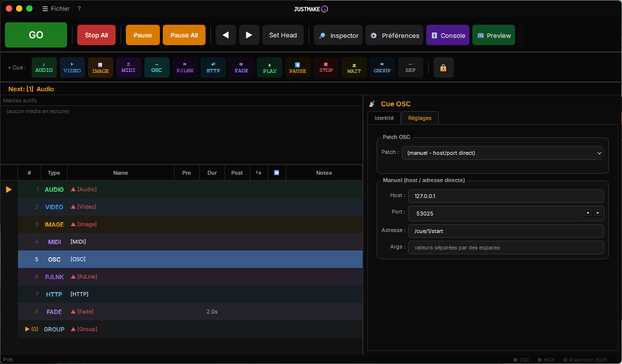Screen dimensions: 622x364
Task: Select cue 6 PJLNK row
Action: coord(190,277)
